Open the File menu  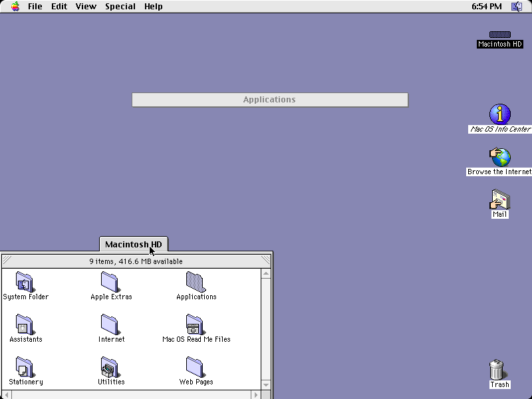coord(35,7)
